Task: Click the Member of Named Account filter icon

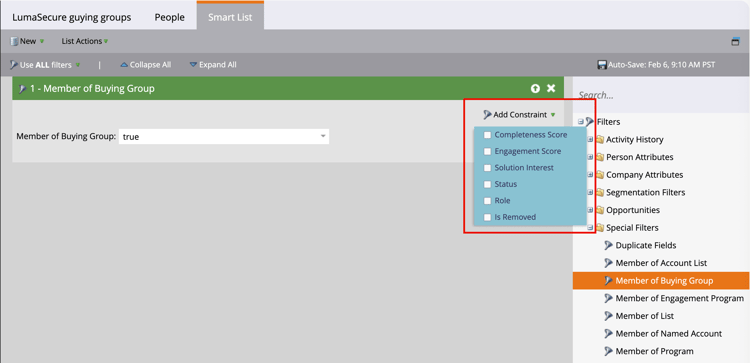Action: click(608, 334)
